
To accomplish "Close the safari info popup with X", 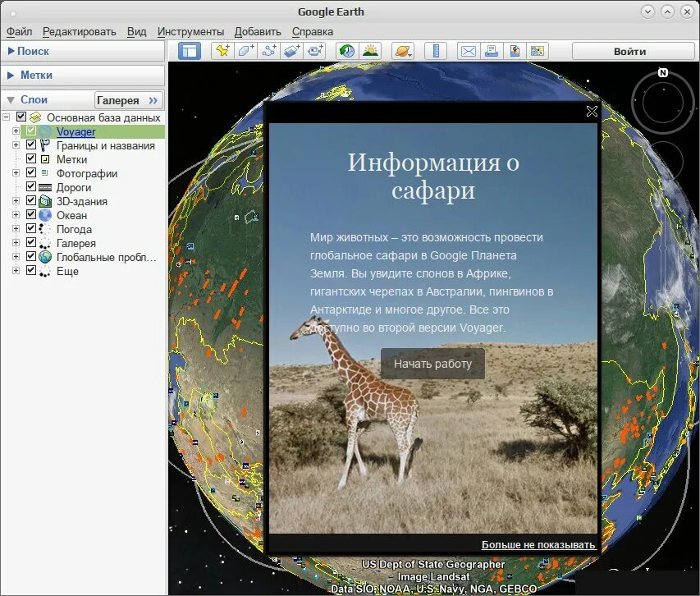I will [x=592, y=111].
